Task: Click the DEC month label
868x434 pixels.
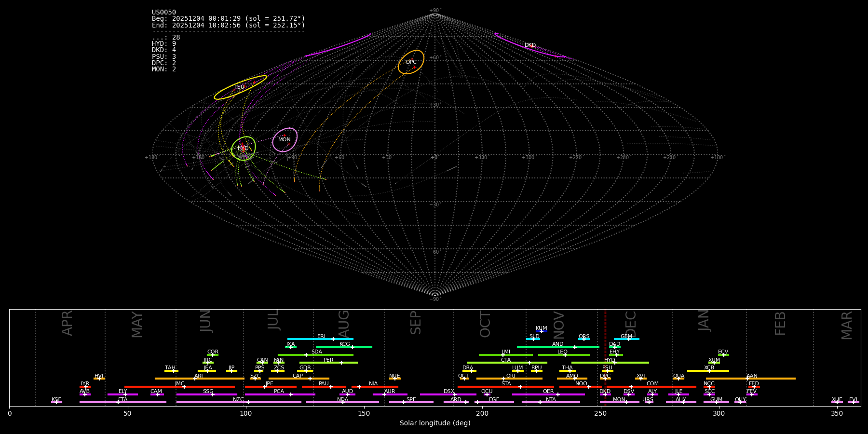Action: click(631, 324)
